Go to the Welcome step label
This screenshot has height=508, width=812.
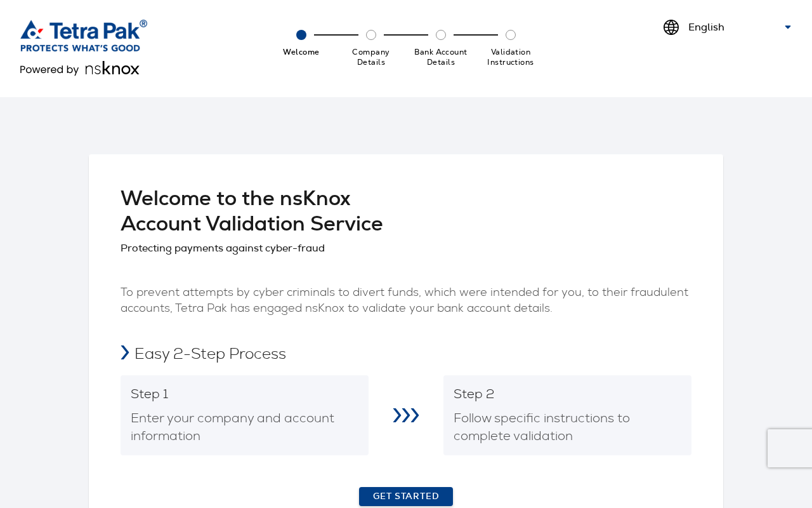point(301,52)
